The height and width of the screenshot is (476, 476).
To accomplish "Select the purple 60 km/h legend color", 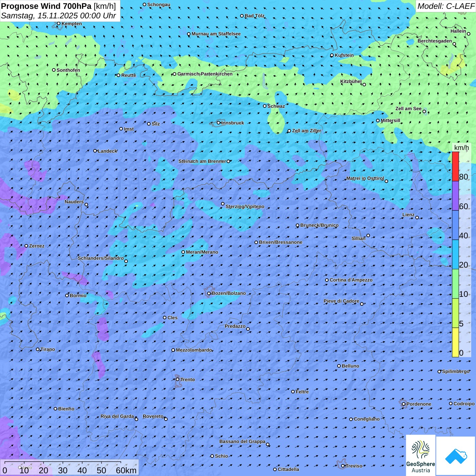I will [x=455, y=195].
